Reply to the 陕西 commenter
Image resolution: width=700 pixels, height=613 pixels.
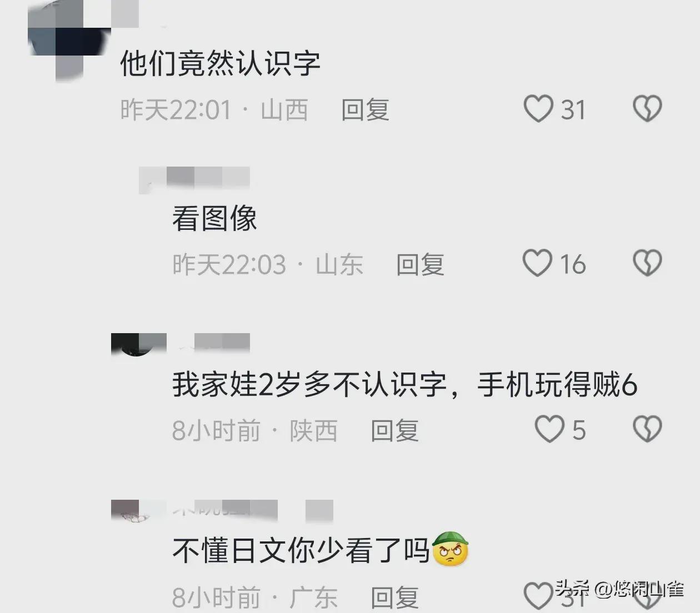[x=394, y=430]
